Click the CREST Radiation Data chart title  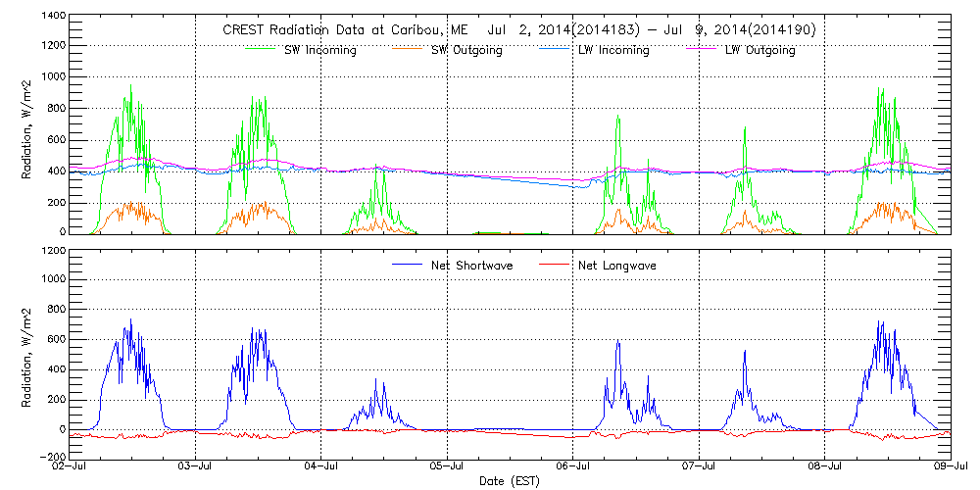click(519, 30)
